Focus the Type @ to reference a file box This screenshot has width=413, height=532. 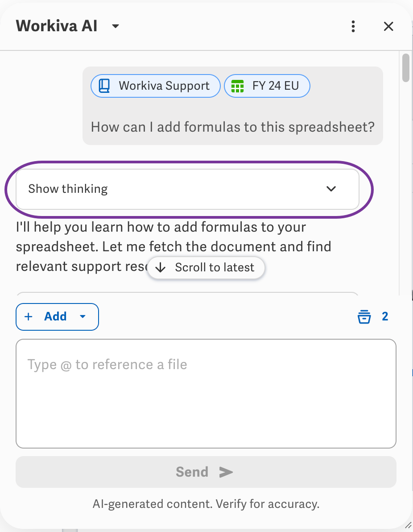coord(206,394)
